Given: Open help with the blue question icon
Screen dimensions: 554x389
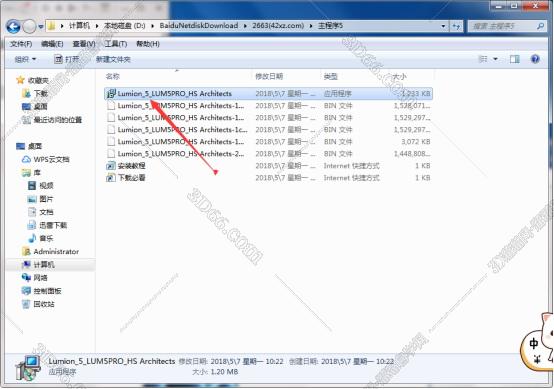Looking at the screenshot, I should pos(535,59).
